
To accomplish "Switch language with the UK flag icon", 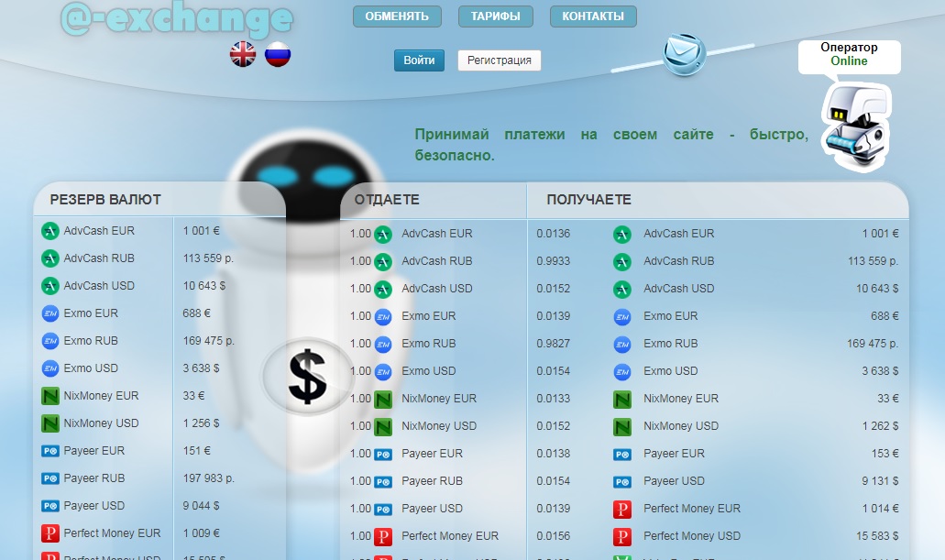I will (x=243, y=54).
